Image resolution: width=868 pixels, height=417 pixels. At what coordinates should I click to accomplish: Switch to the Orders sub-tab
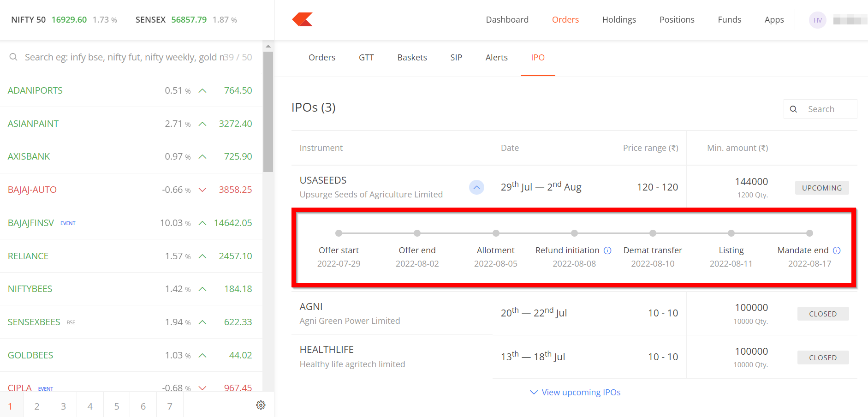coord(322,58)
